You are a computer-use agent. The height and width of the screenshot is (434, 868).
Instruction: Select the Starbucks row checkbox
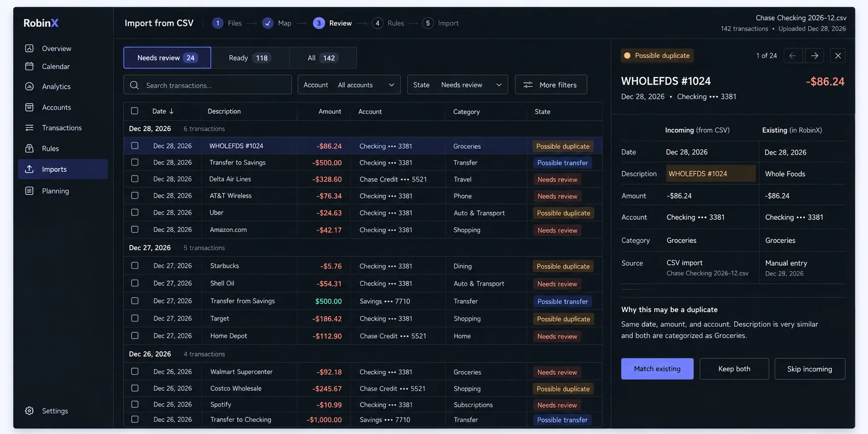[135, 266]
